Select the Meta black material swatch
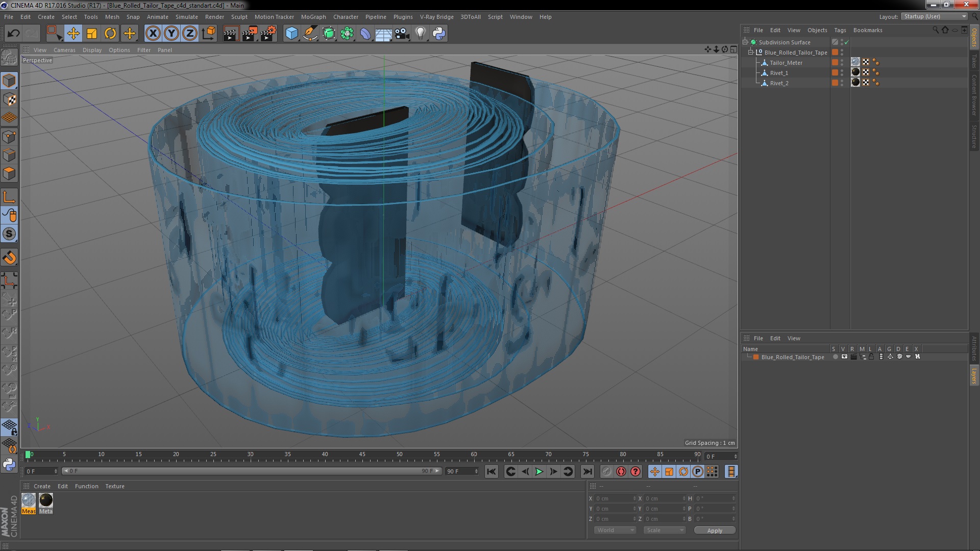Viewport: 980px width, 551px height. tap(46, 500)
